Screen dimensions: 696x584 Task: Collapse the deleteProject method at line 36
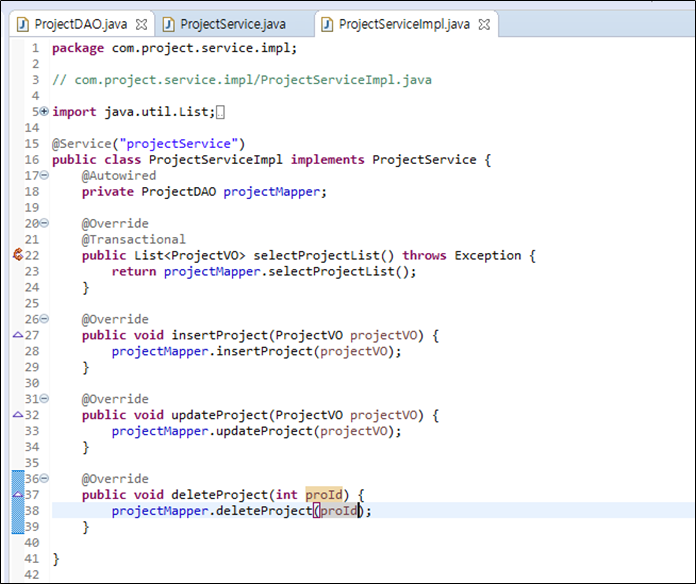click(44, 478)
